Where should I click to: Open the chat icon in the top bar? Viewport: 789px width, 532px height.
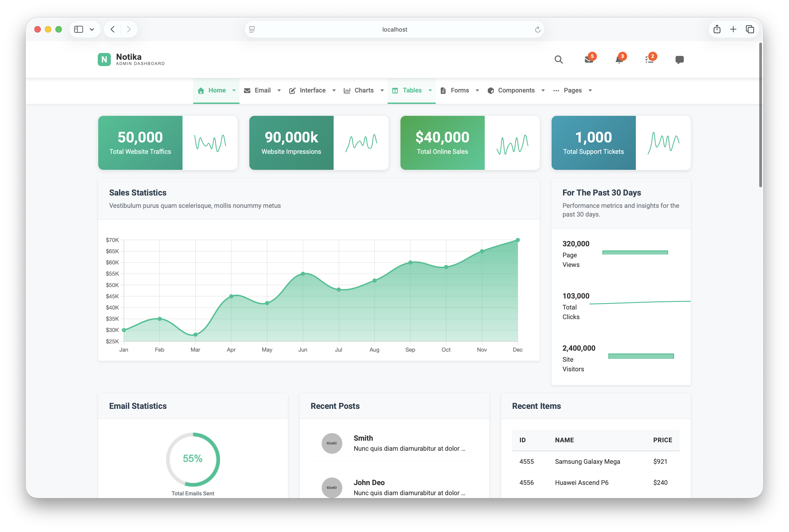tap(680, 59)
